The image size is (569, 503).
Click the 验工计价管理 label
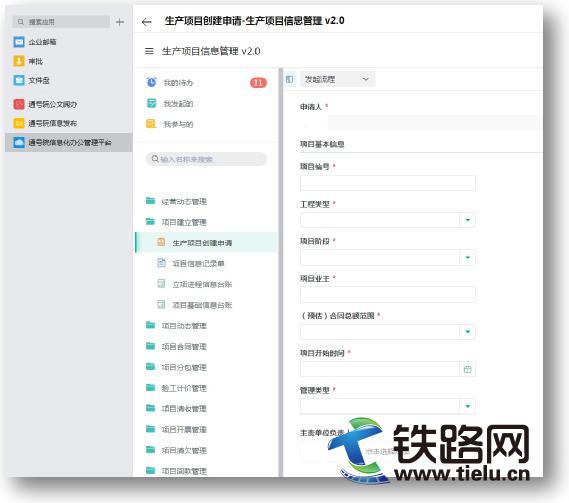point(184,388)
